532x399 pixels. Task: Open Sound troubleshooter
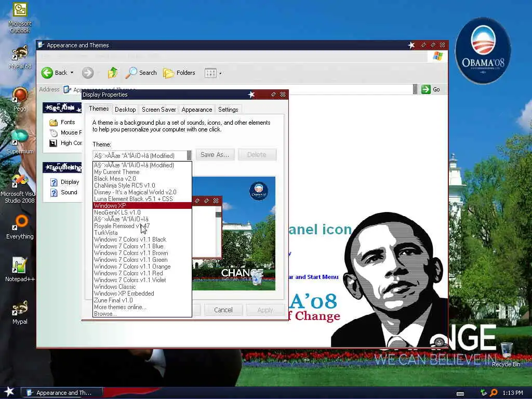pos(64,192)
